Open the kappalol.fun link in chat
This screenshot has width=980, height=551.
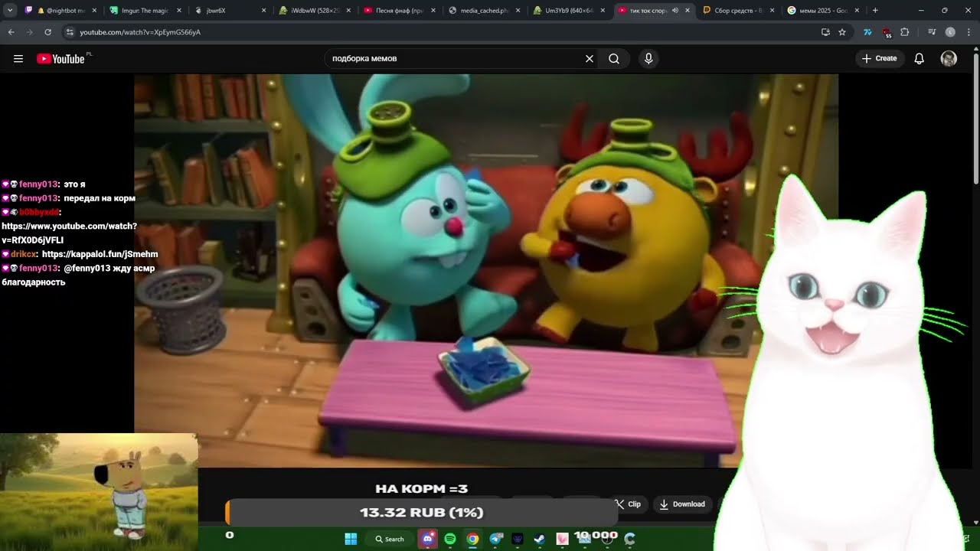point(100,254)
